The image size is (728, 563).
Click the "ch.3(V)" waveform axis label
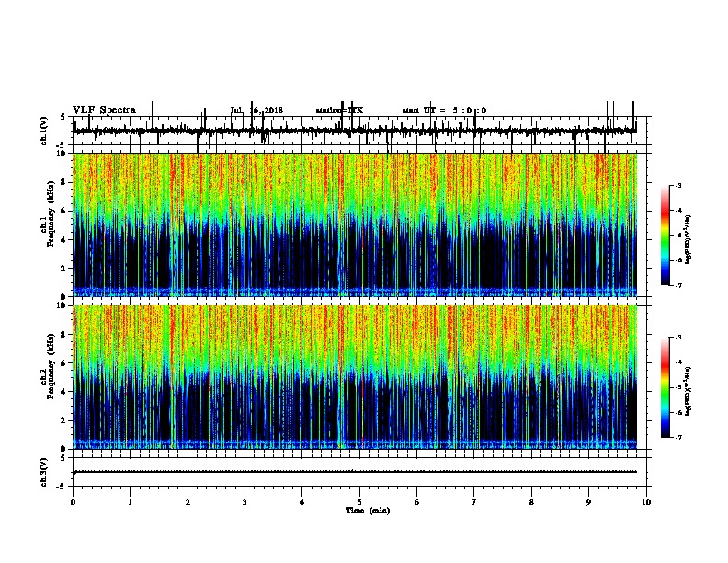click(44, 472)
